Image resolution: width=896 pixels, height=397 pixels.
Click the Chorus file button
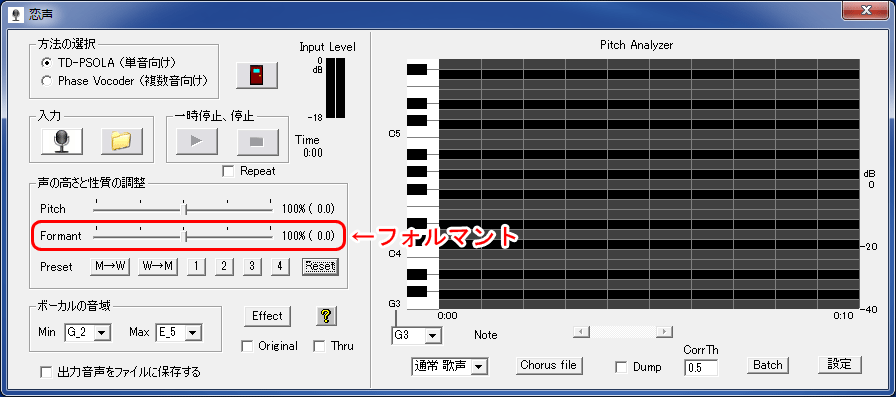549,365
